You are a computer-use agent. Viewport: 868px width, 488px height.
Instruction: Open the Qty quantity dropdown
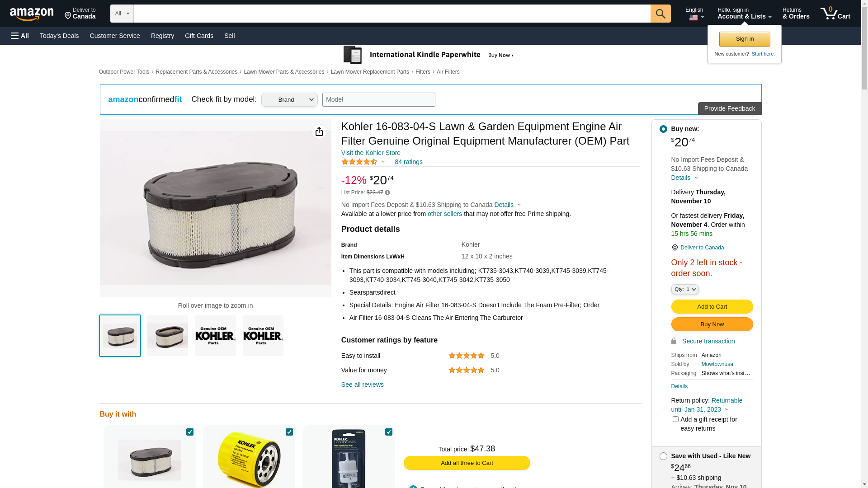click(685, 289)
